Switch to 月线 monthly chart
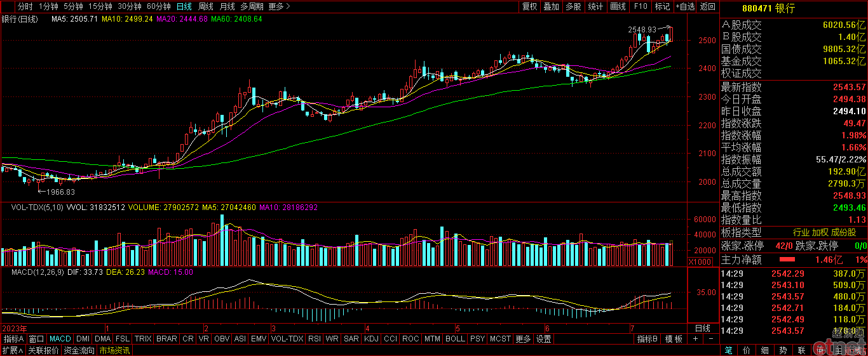Image resolution: width=868 pixels, height=356 pixels. tap(227, 6)
